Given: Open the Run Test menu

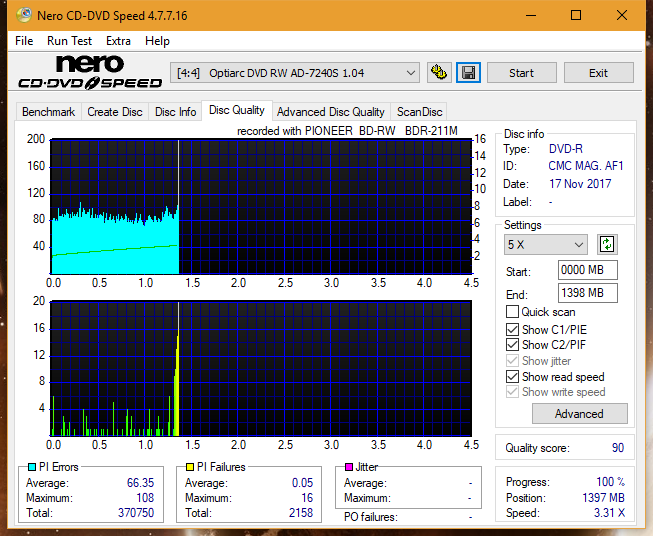Looking at the screenshot, I should point(69,41).
